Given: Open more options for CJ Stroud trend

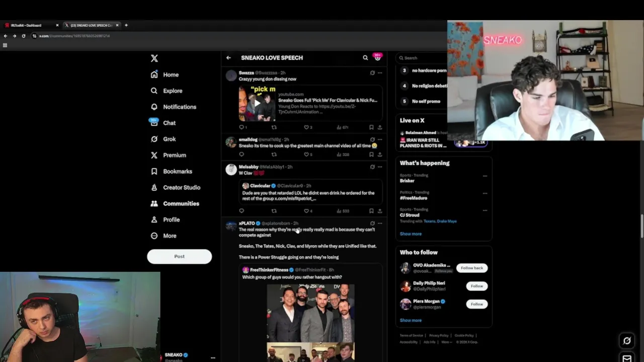Looking at the screenshot, I should [485, 210].
